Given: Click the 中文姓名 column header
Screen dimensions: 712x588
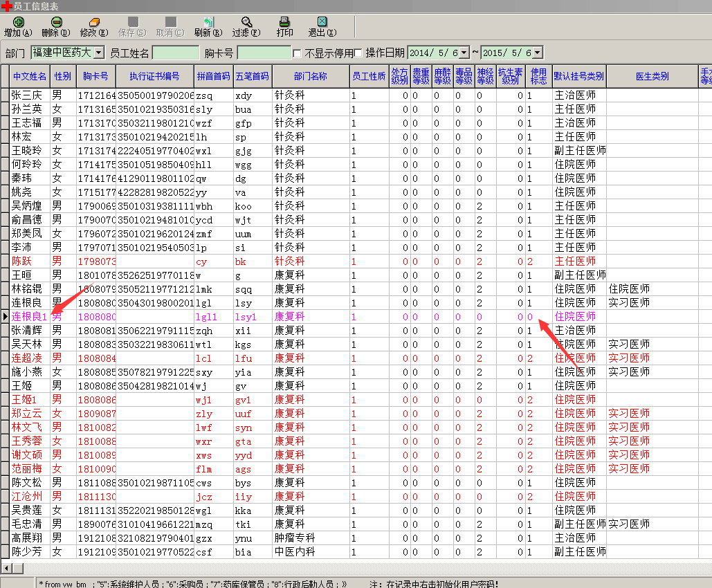Looking at the screenshot, I should (x=30, y=76).
